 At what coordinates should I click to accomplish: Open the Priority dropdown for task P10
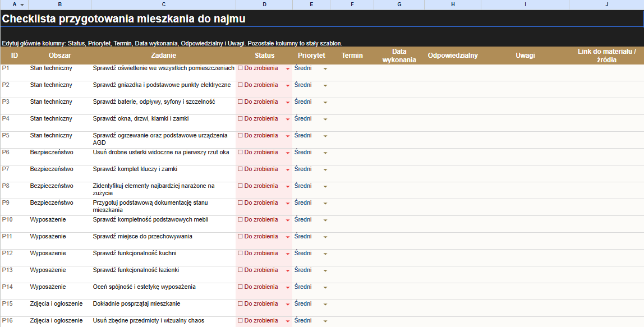pos(325,219)
